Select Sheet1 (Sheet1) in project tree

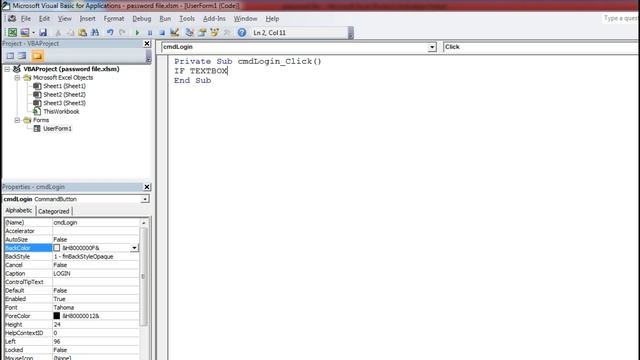pyautogui.click(x=64, y=86)
